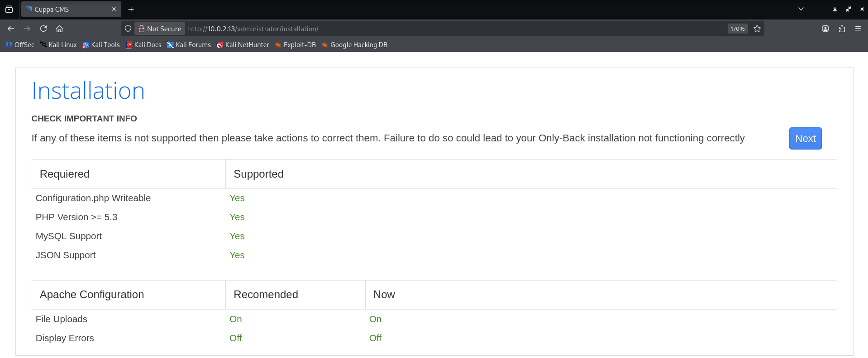
Task: Open the Firefox account profile icon
Action: (825, 29)
